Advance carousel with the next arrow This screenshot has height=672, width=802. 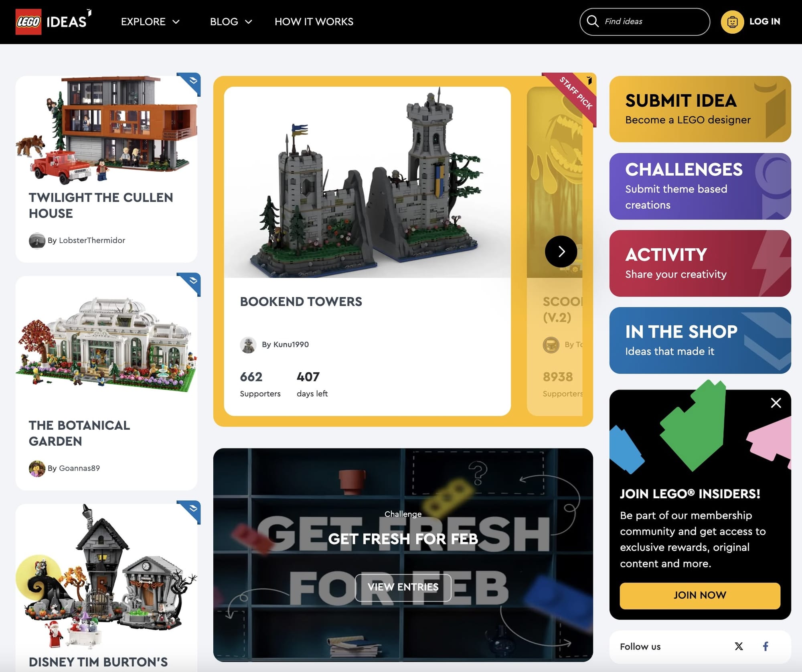561,252
